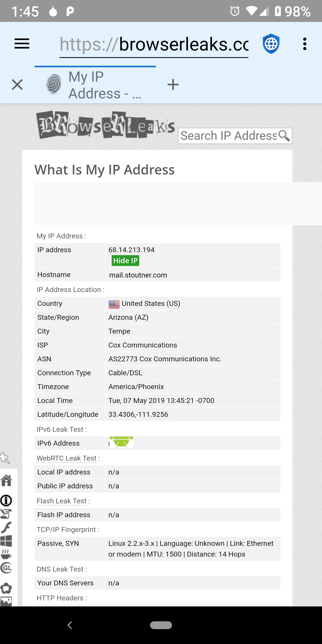Focus the Search IP Address input field
This screenshot has height=644, width=322.
point(225,136)
